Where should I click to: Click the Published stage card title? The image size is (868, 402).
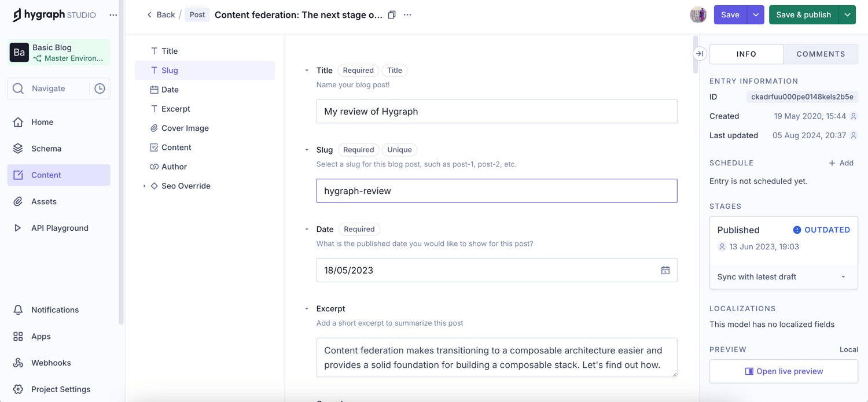(738, 230)
